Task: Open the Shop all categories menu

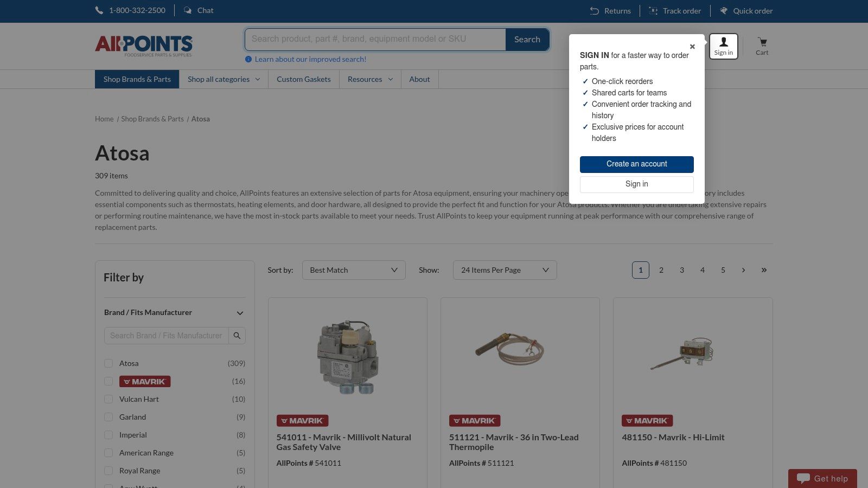Action: pos(224,79)
